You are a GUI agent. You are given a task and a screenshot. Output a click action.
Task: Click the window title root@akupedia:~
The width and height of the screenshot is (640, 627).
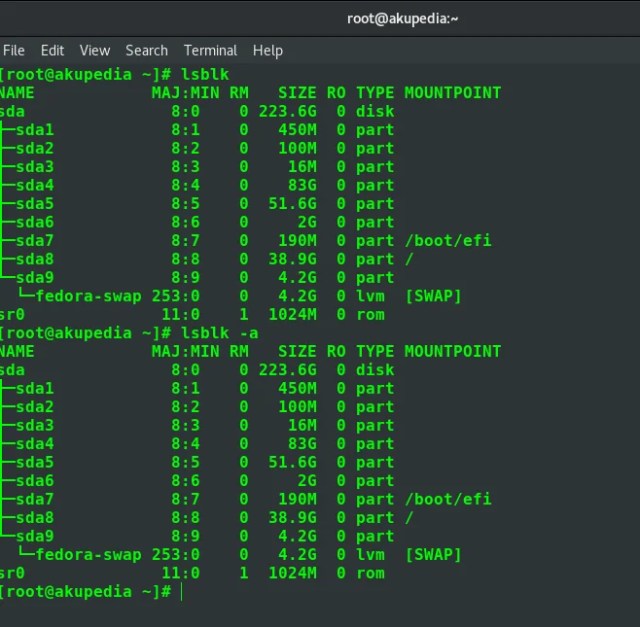click(402, 19)
